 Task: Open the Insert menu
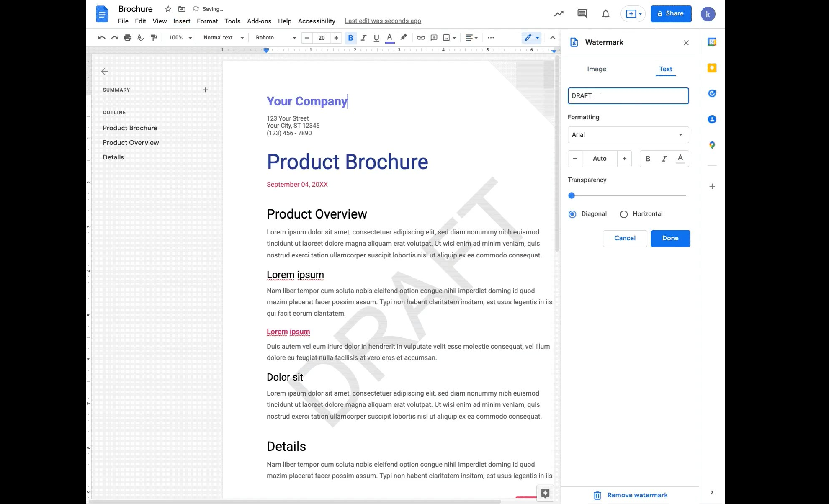pyautogui.click(x=182, y=21)
